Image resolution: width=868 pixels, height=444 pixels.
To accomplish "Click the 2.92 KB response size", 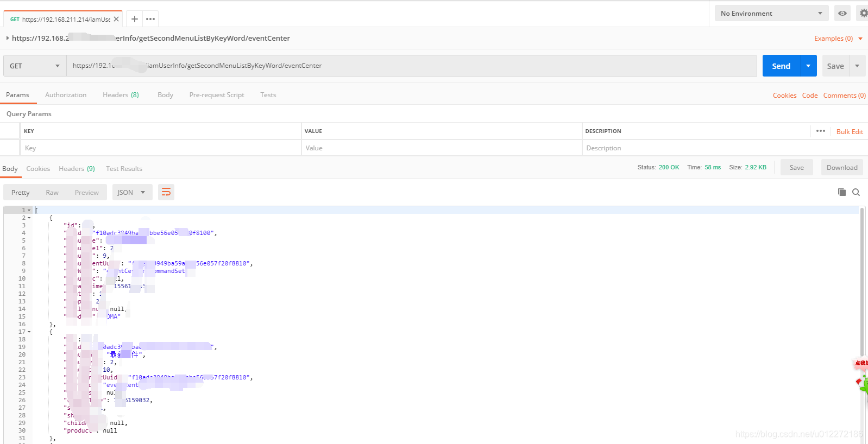I will coord(756,167).
